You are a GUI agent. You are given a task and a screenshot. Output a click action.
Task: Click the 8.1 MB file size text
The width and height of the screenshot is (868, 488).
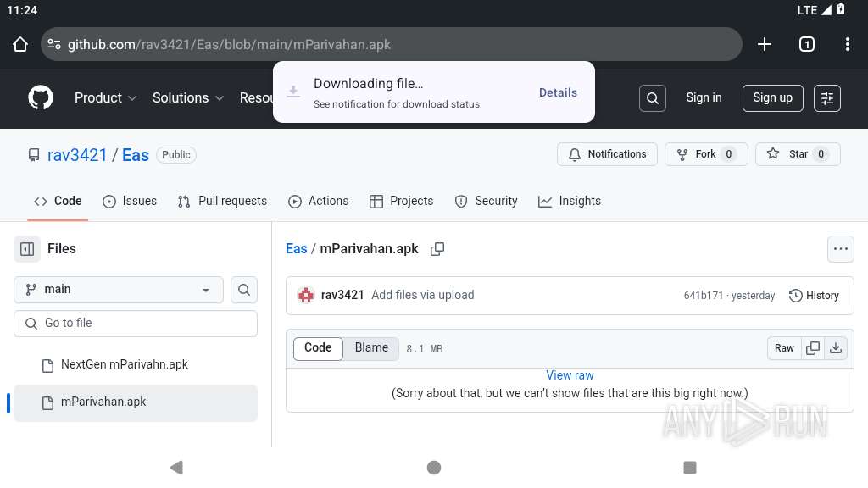[x=424, y=349]
